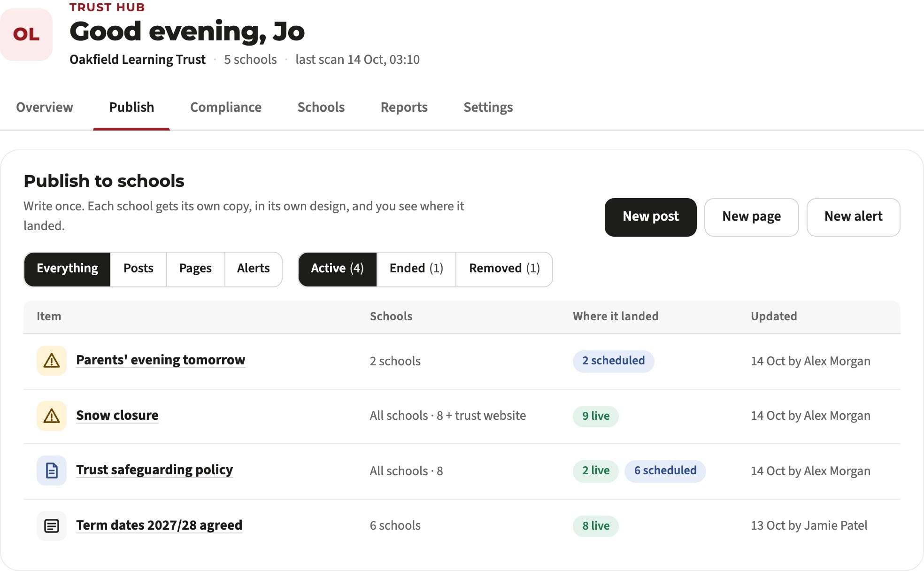Filter the list by Posts
924x571 pixels.
(x=139, y=269)
